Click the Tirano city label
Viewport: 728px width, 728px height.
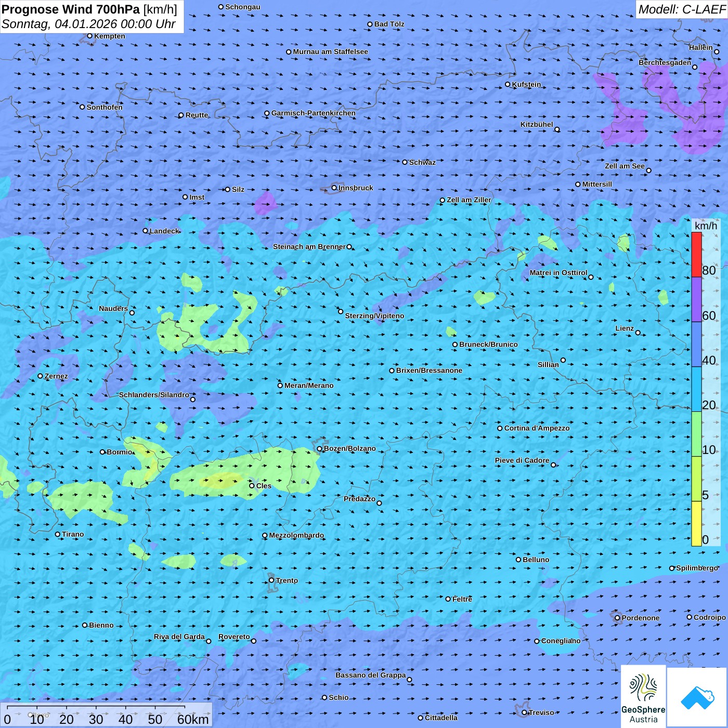click(x=72, y=534)
